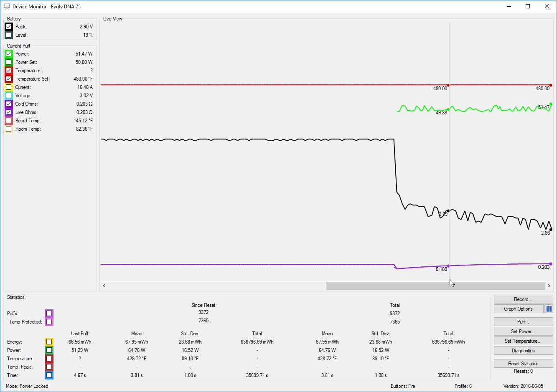This screenshot has width=557, height=392.
Task: Click the 2.90 V Pack value
Action: (x=86, y=27)
